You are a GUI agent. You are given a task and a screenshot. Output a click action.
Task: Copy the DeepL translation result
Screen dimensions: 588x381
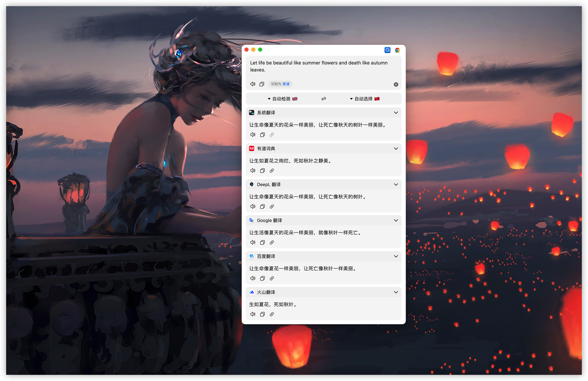(x=262, y=206)
